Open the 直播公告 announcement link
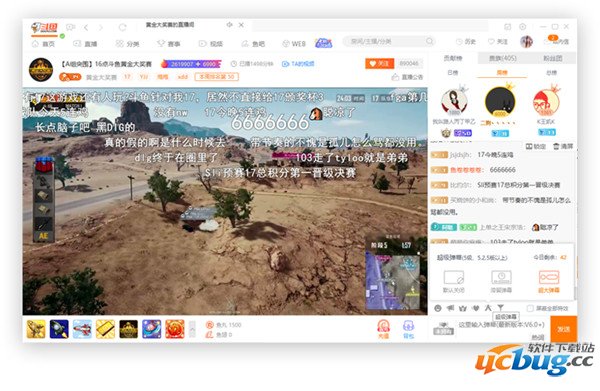 tap(408, 77)
